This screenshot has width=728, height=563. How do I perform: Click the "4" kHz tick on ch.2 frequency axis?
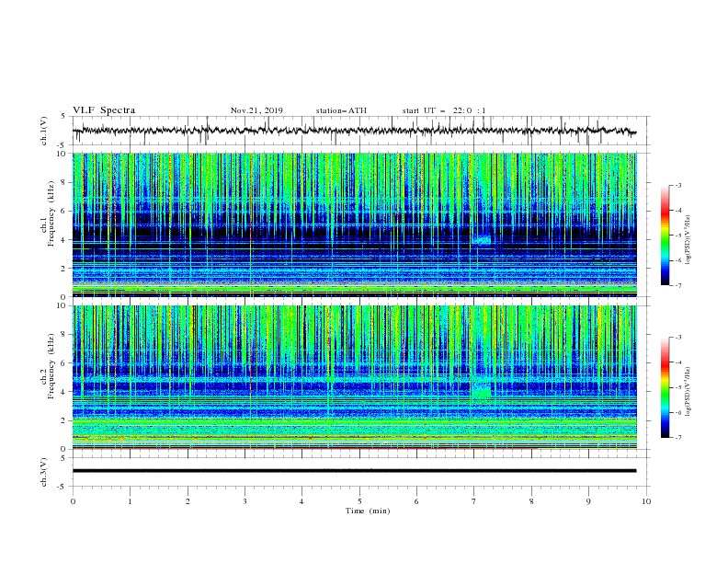64,392
